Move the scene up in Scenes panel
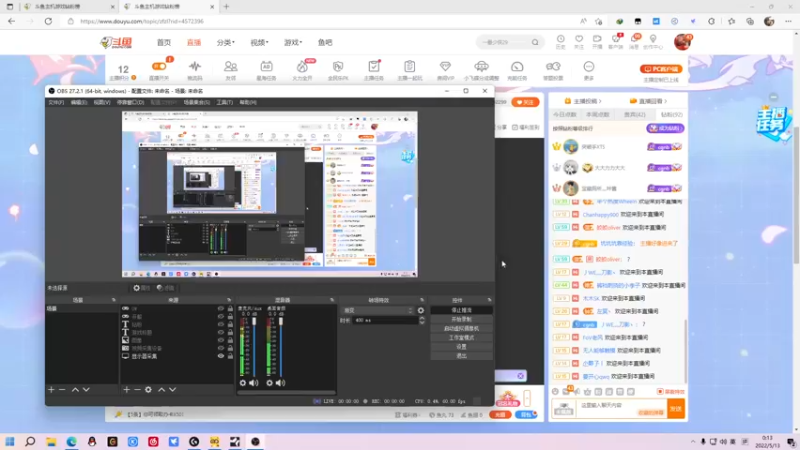Viewport: 800px width, 450px height. coord(75,390)
